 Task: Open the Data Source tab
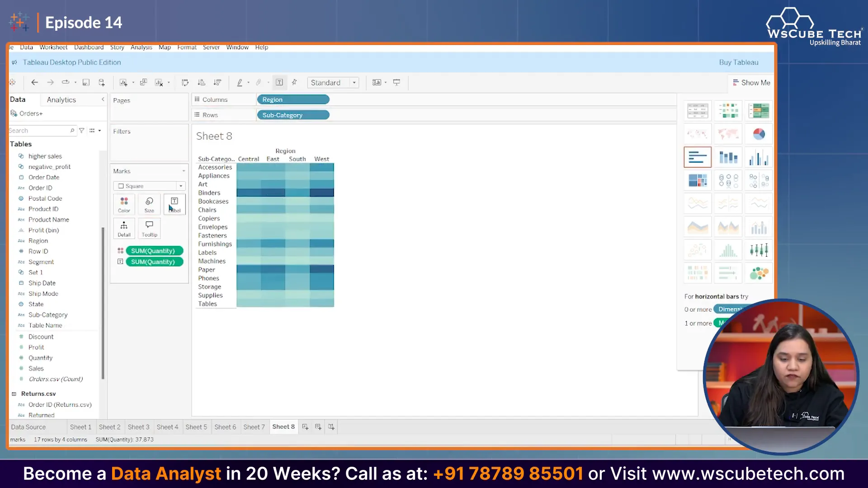[28, 427]
